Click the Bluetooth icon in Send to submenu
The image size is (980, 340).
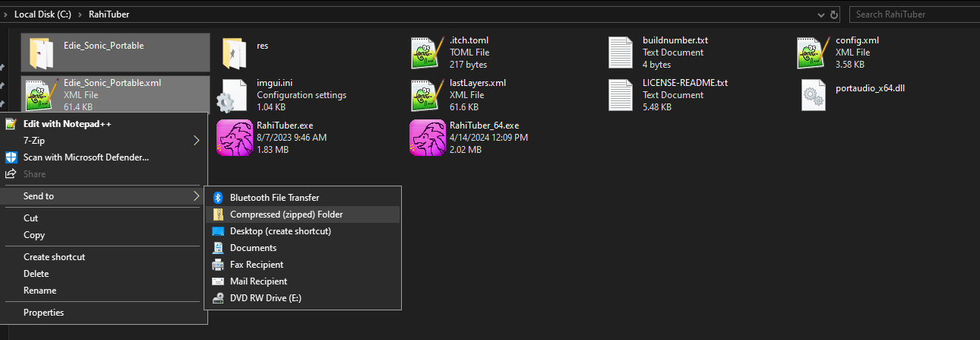click(218, 198)
